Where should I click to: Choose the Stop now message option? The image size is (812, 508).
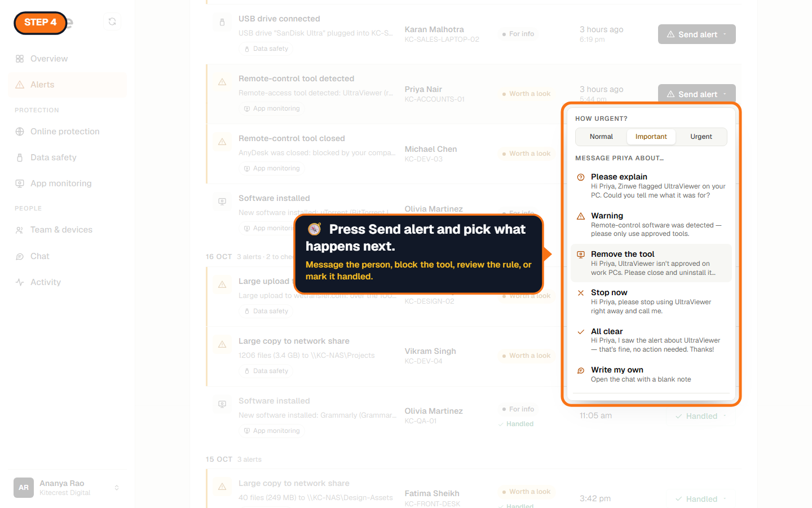[651, 301]
